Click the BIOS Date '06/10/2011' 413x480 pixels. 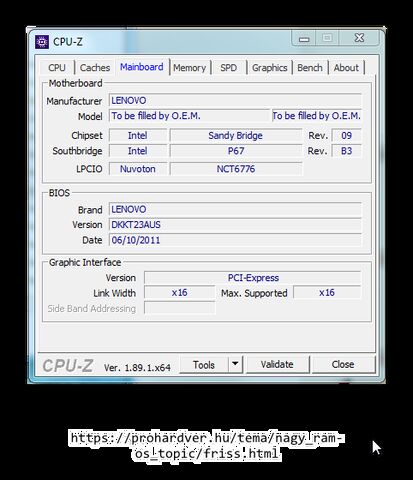pyautogui.click(x=235, y=240)
